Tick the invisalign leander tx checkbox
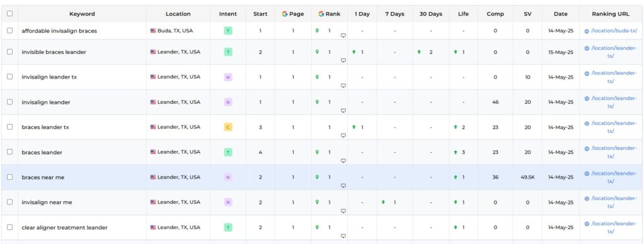Image resolution: width=644 pixels, height=244 pixels. point(10,77)
